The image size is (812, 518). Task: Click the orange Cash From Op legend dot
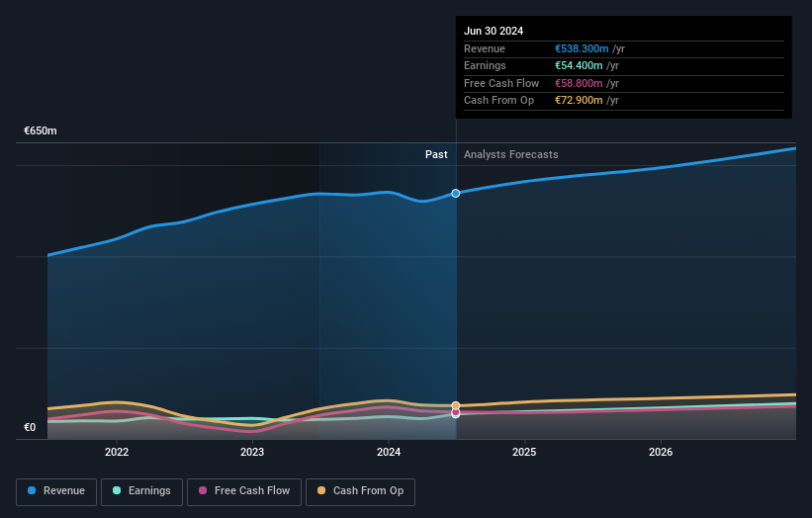click(321, 490)
